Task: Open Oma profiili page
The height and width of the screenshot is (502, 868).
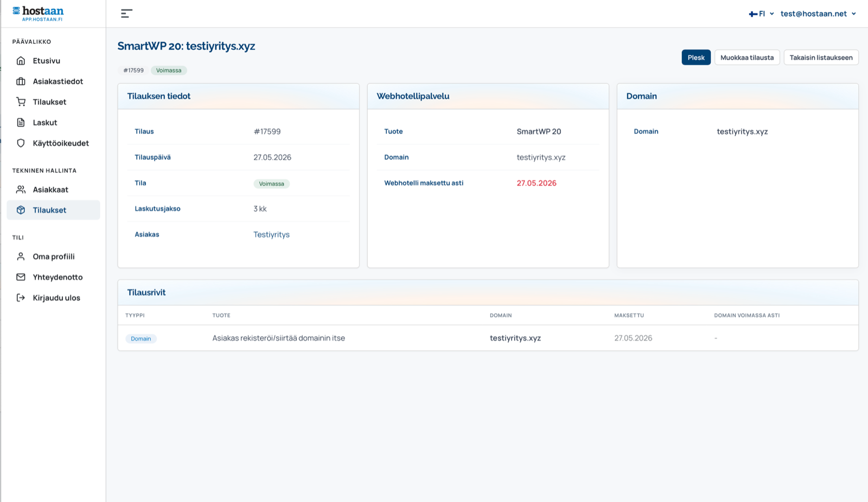Action: [x=53, y=256]
